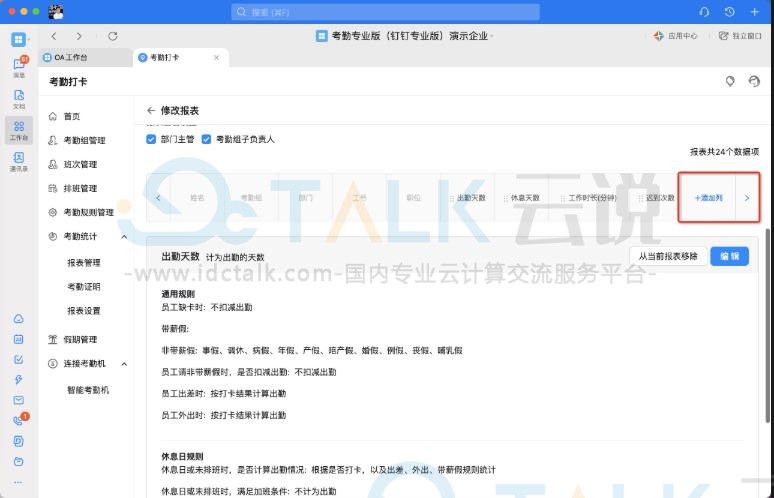Click the plus icon at top right
The image size is (774, 498).
point(755,12)
